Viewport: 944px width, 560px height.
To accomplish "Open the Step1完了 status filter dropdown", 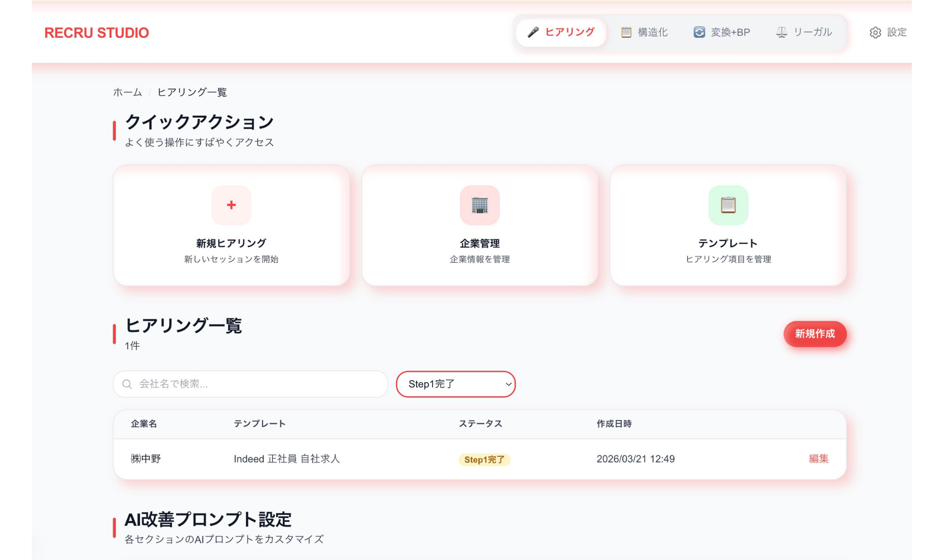I will [x=455, y=384].
